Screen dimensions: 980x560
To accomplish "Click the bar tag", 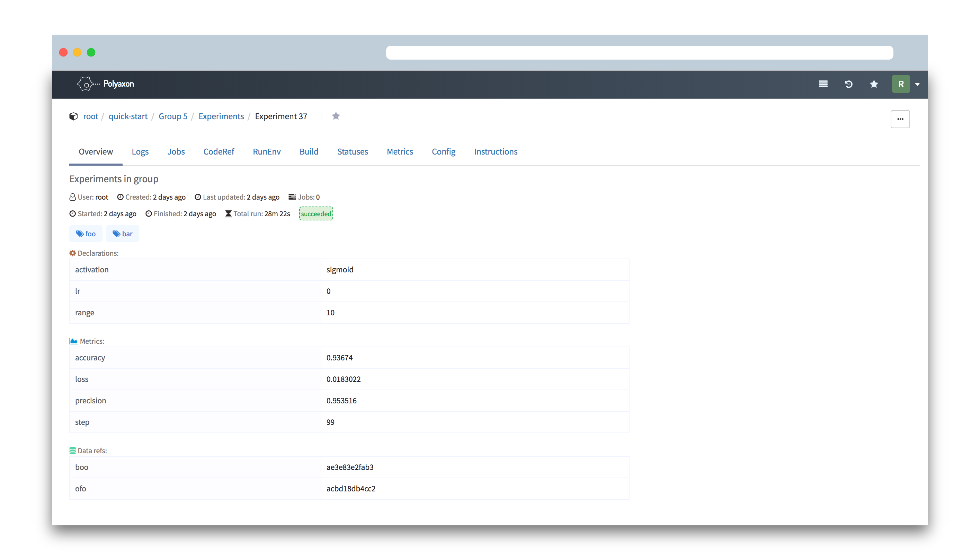I will pyautogui.click(x=123, y=234).
